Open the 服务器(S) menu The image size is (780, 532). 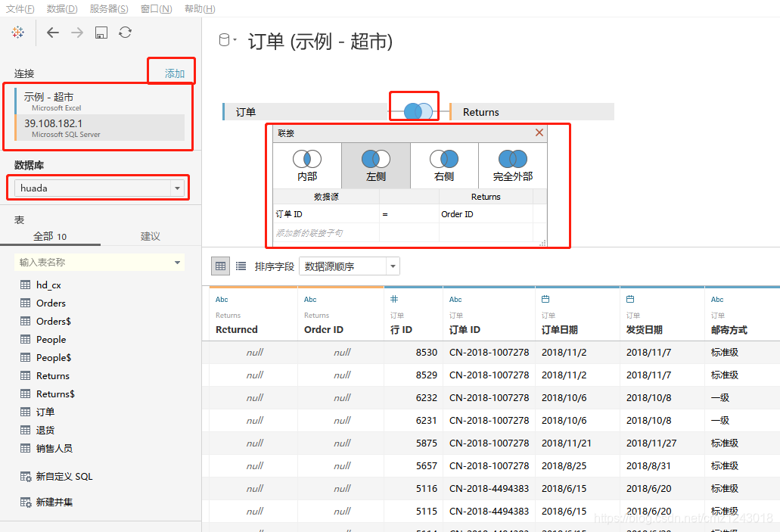click(109, 9)
